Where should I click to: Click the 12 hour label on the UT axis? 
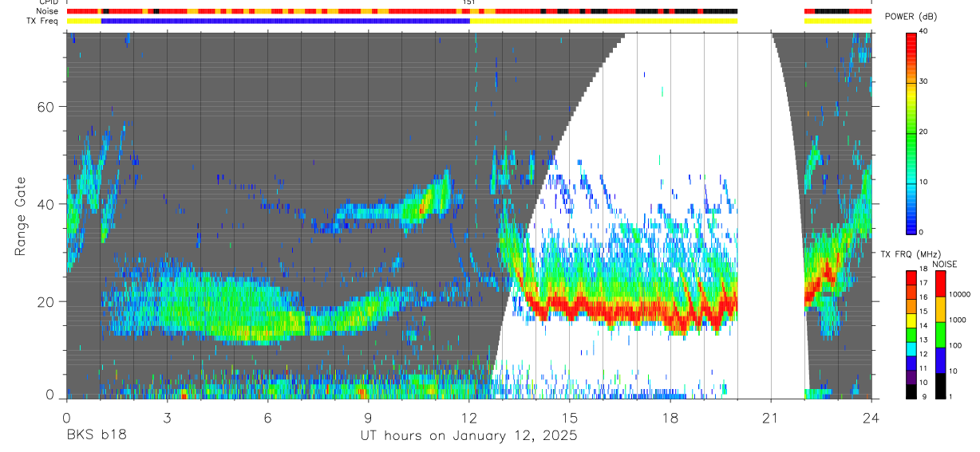tap(469, 416)
